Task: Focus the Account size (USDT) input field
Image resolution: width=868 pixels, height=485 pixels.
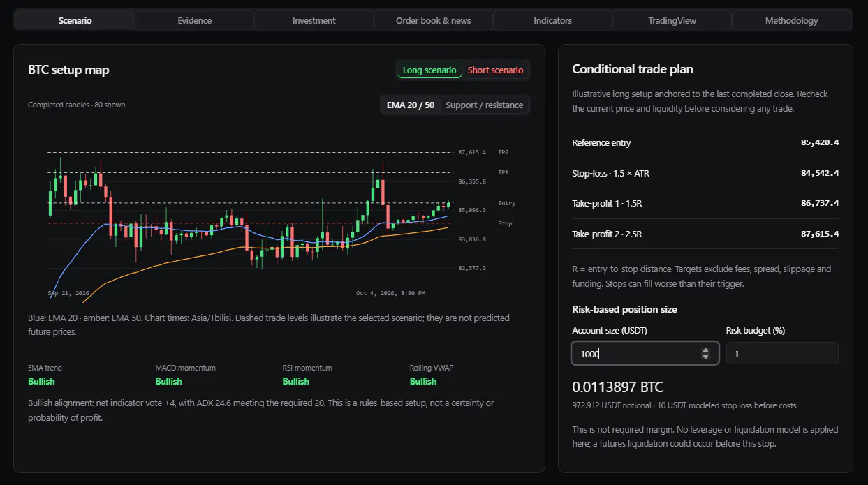Action: click(x=645, y=353)
